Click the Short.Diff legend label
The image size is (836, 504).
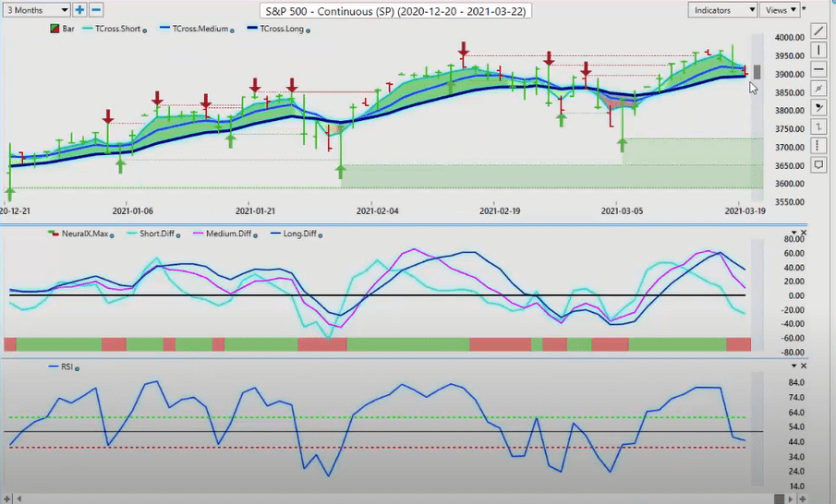click(x=157, y=234)
